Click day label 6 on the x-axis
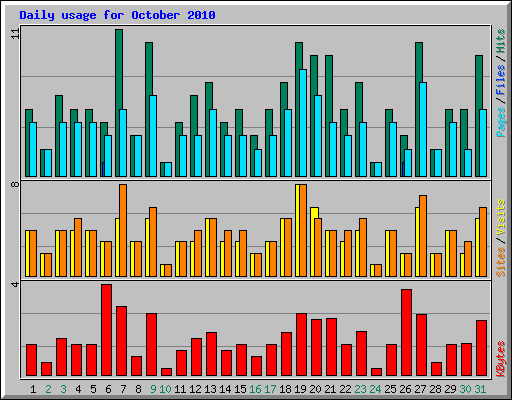 pyautogui.click(x=108, y=389)
